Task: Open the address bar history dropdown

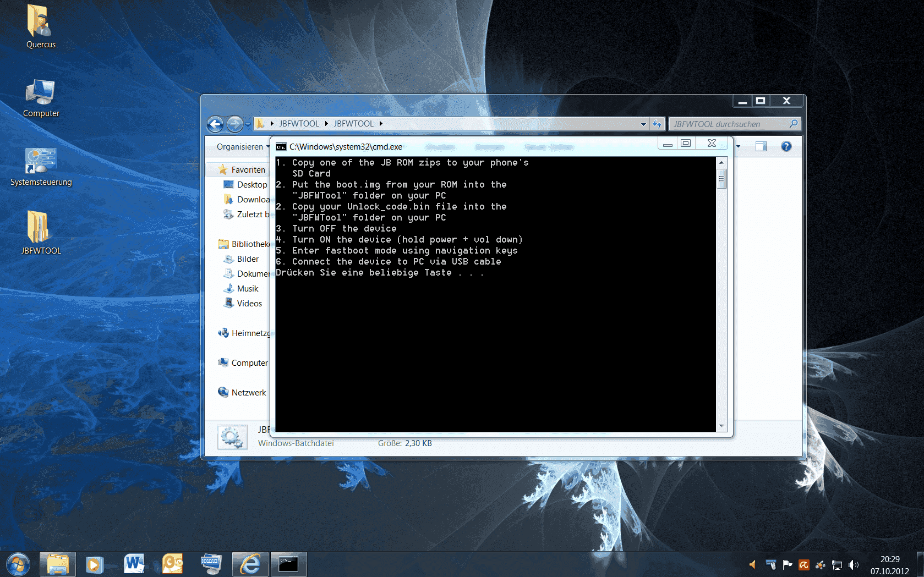Action: [x=643, y=124]
